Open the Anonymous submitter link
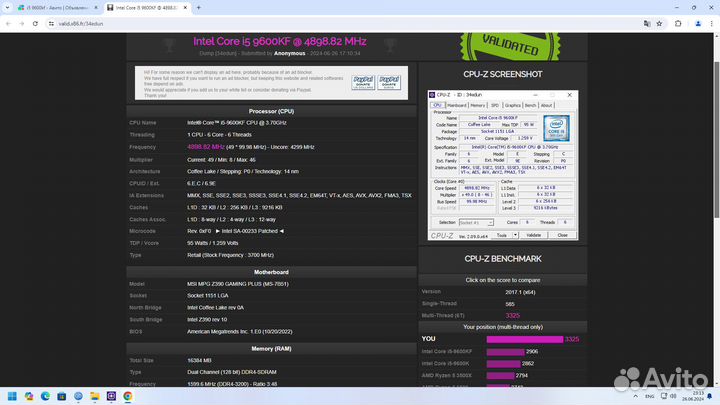This screenshot has width=720, height=405. coord(289,53)
